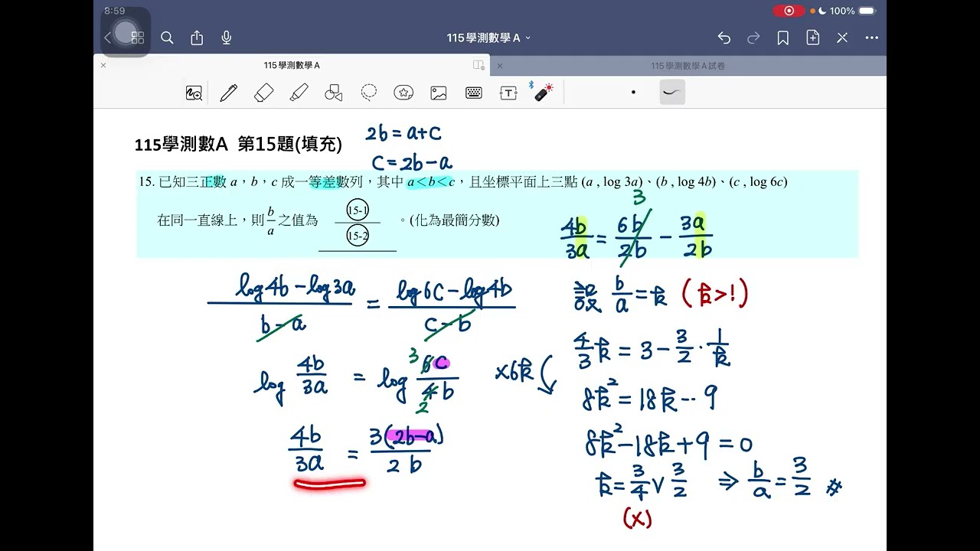Select the zoom window writing tool
The image size is (980, 551).
coord(194,93)
